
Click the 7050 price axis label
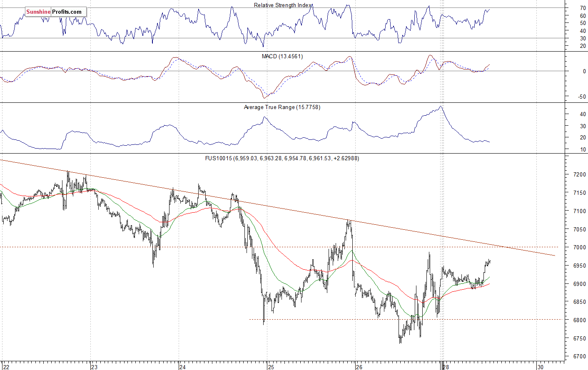[x=579, y=229]
